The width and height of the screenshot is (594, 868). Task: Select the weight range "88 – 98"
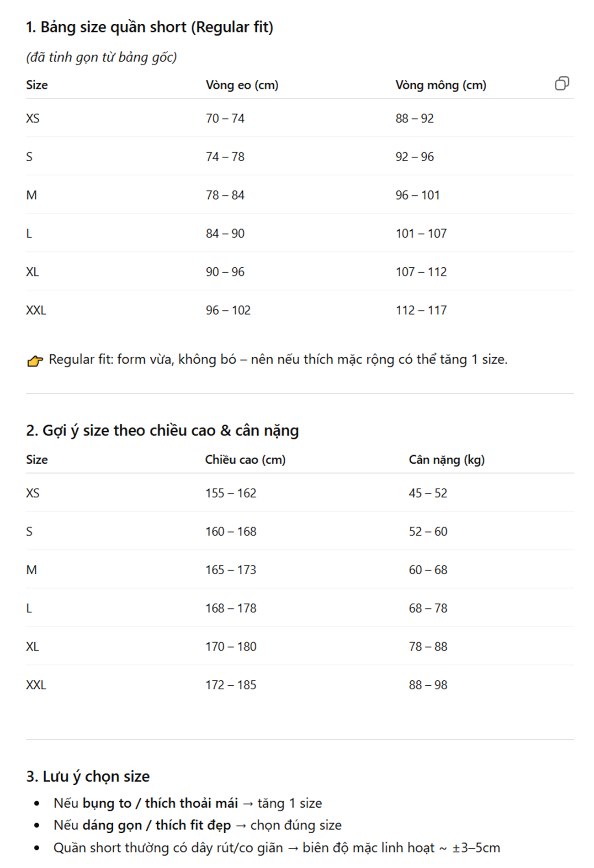(x=428, y=685)
